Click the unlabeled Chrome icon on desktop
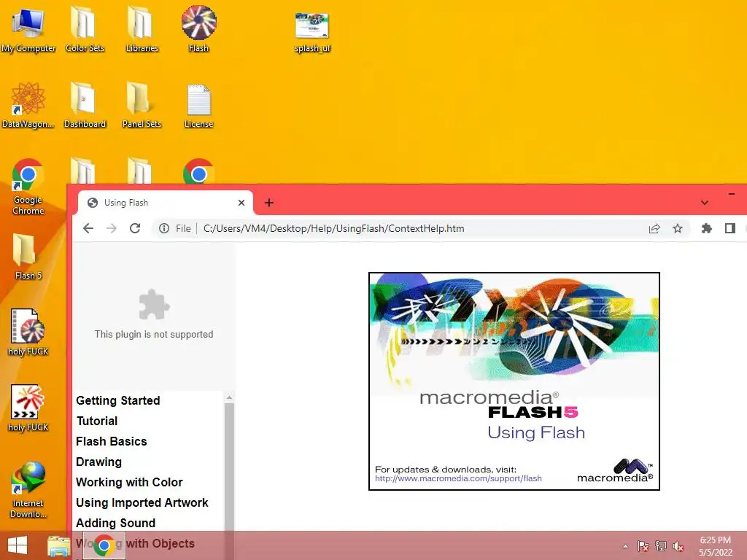This screenshot has width=747, height=560. pyautogui.click(x=198, y=171)
